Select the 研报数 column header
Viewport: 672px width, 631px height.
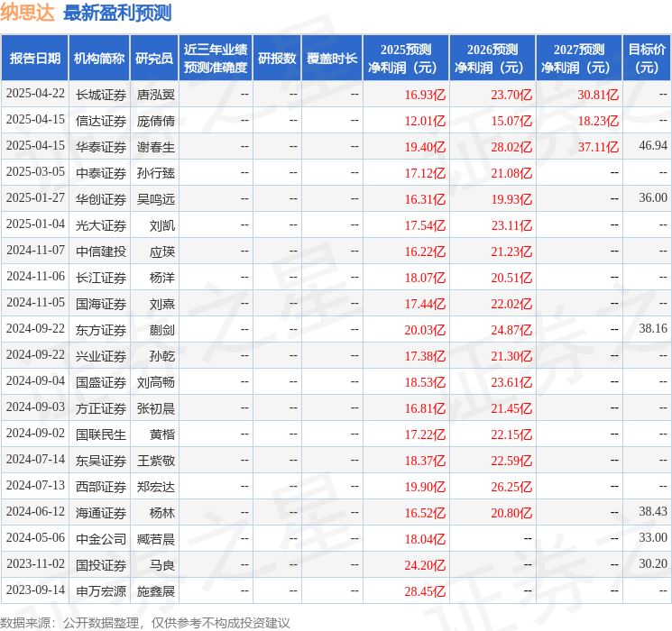click(277, 59)
